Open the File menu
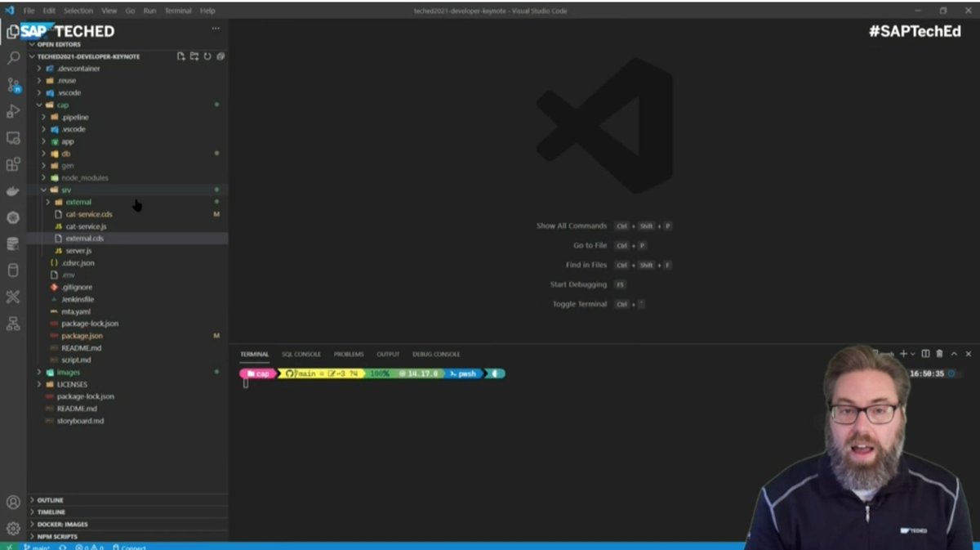This screenshot has width=980, height=550. (x=29, y=11)
